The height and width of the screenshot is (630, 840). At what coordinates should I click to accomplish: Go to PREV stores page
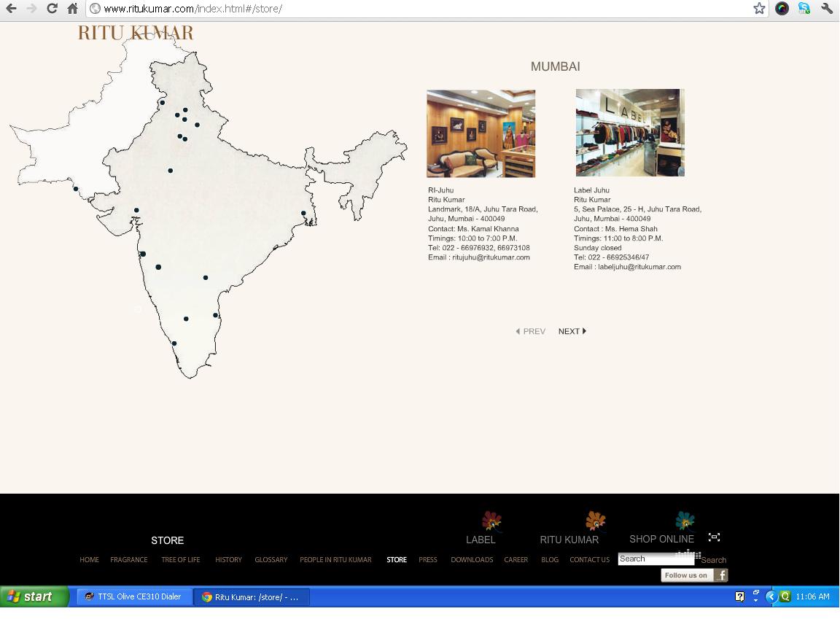tap(530, 331)
